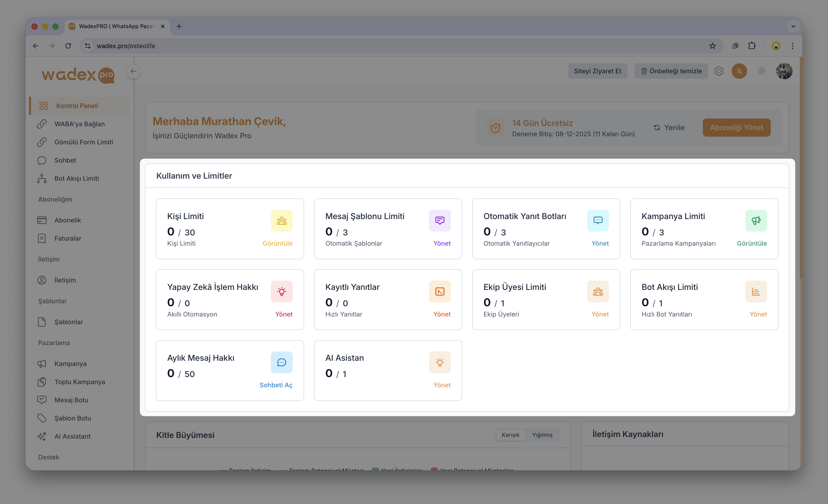Click the Kayıtlı Yanıtlar terminal icon
Screen dimensions: 828x504
pyautogui.click(x=439, y=292)
